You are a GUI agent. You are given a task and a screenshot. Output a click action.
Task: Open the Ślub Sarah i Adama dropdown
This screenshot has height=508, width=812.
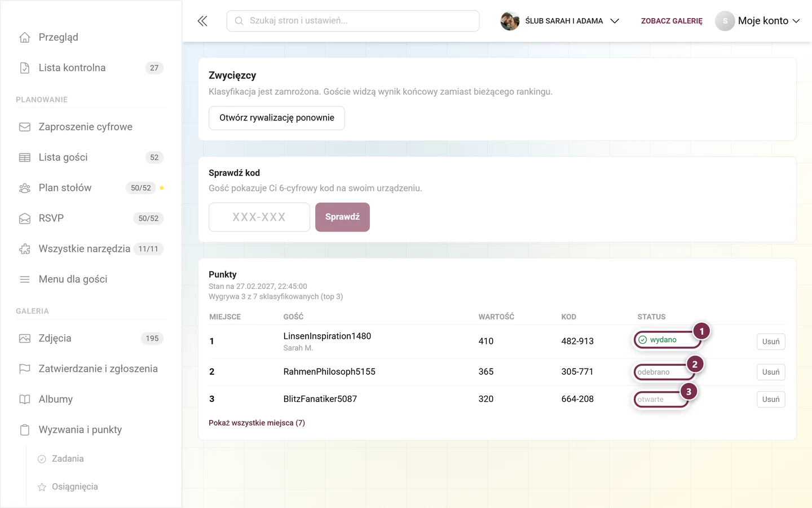pos(560,21)
